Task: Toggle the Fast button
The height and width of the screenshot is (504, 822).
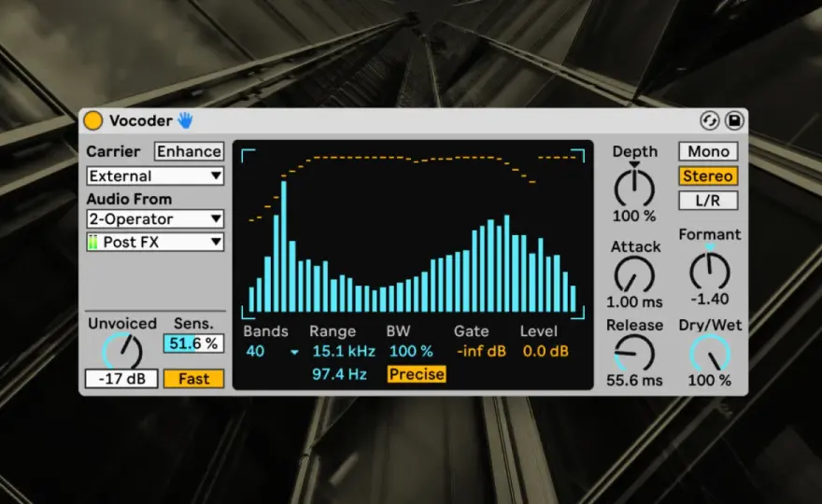Action: 193,379
